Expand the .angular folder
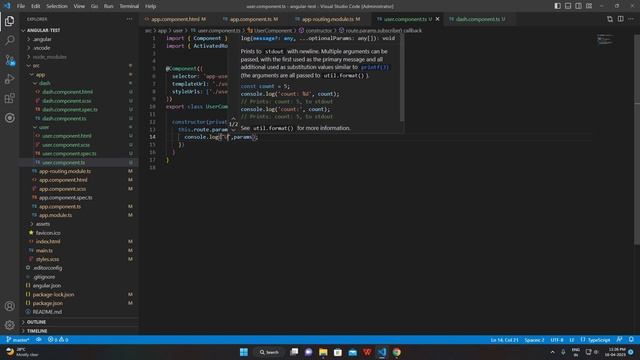Screen dimensions: 640x360 pos(42,39)
